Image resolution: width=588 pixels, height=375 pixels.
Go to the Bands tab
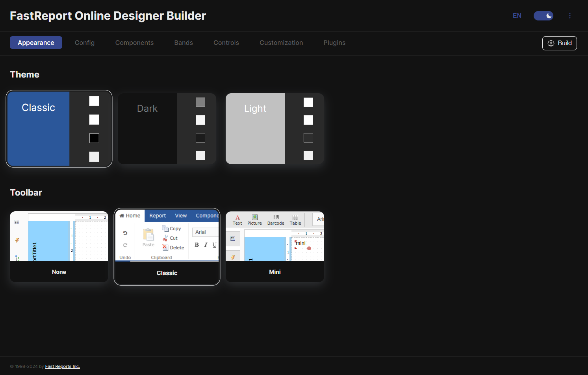(x=184, y=42)
